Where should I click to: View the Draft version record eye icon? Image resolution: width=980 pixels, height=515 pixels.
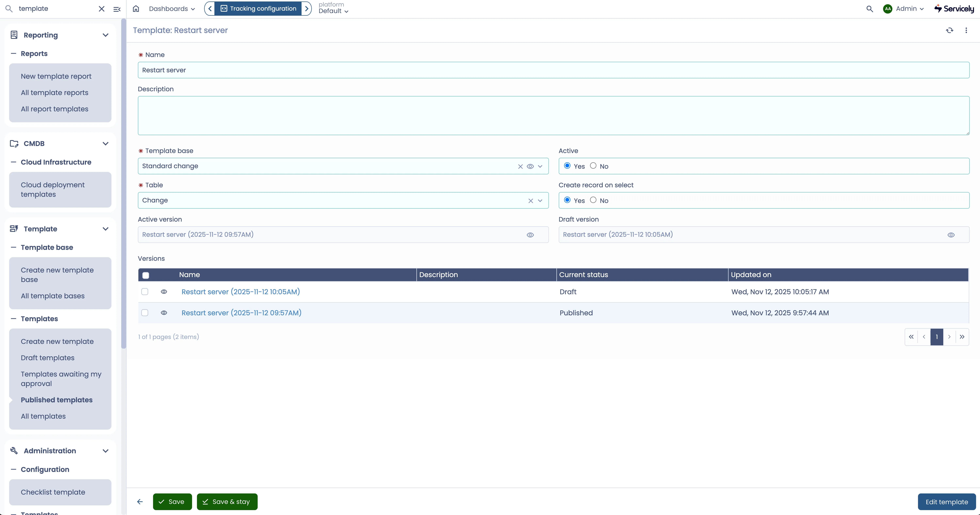coord(951,235)
